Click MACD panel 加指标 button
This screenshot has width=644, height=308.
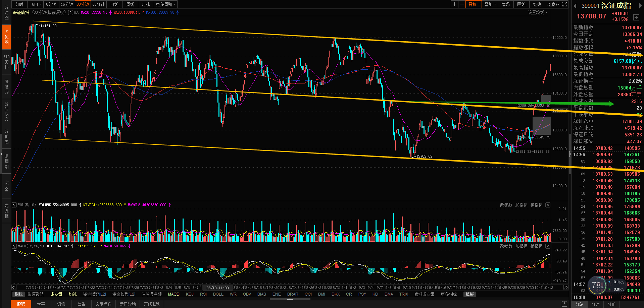point(521,246)
